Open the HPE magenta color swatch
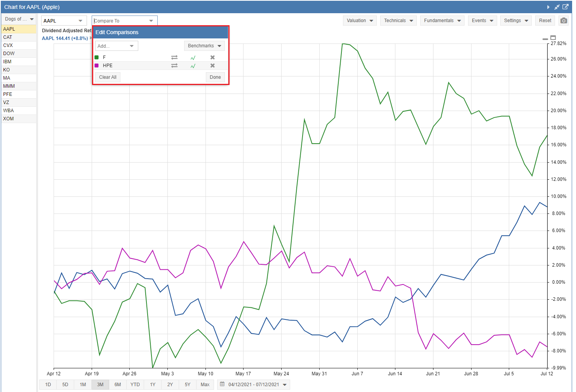576x392 pixels. 97,66
